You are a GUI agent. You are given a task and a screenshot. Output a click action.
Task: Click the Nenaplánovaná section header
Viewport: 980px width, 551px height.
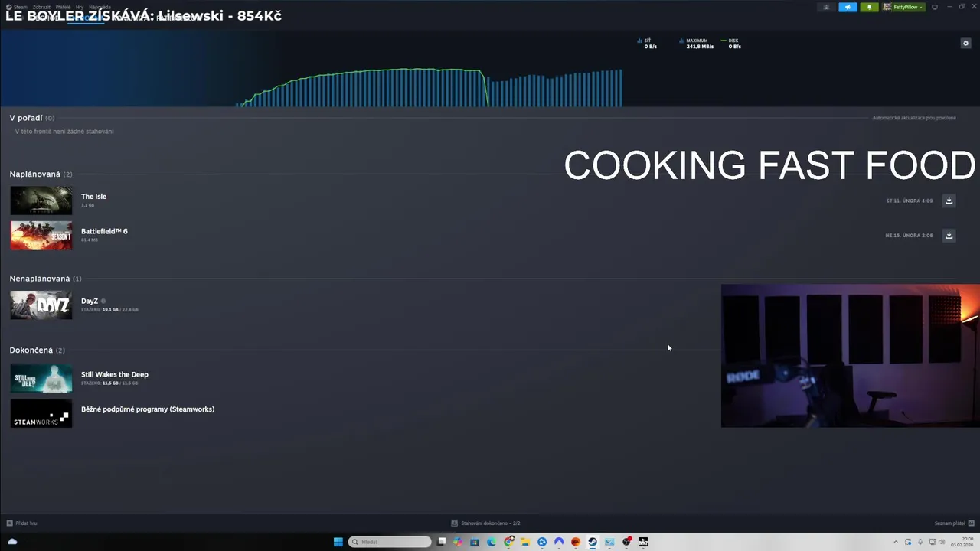point(40,279)
